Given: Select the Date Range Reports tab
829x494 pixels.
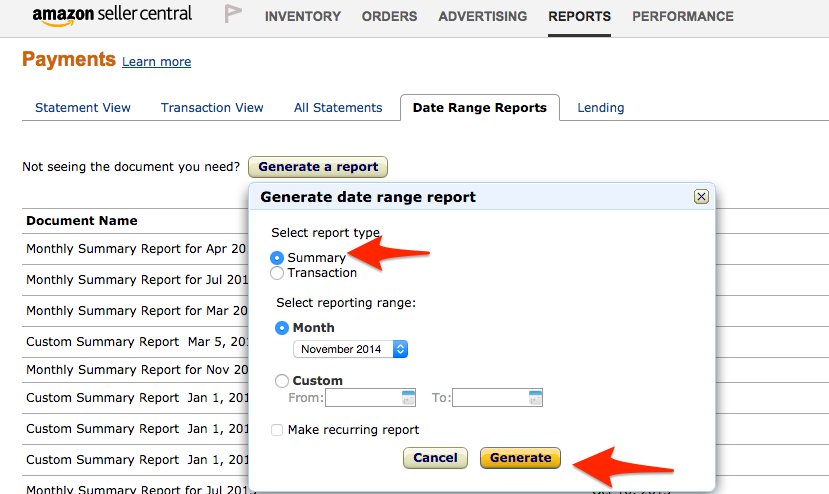Looking at the screenshot, I should coord(480,108).
